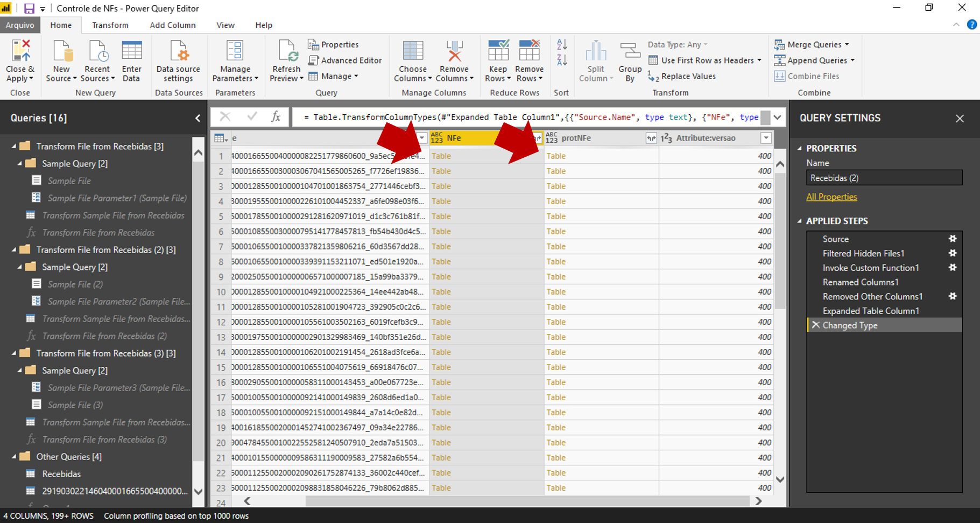The image size is (980, 523).
Task: Open table options icon at grid corner
Action: tap(221, 138)
